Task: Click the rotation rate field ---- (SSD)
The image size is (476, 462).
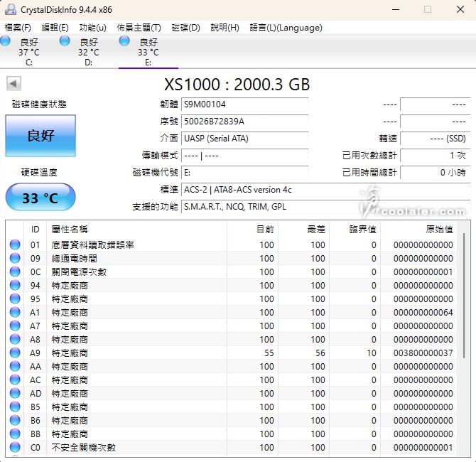Action: (436, 139)
